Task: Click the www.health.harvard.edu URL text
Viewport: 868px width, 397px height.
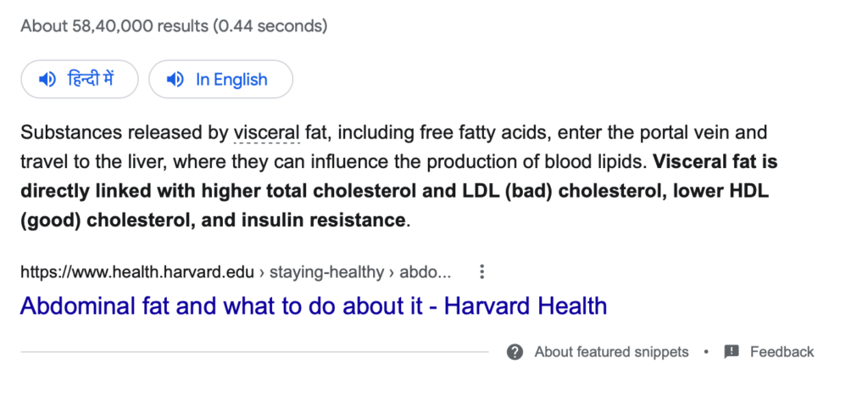Action: pyautogui.click(x=137, y=273)
